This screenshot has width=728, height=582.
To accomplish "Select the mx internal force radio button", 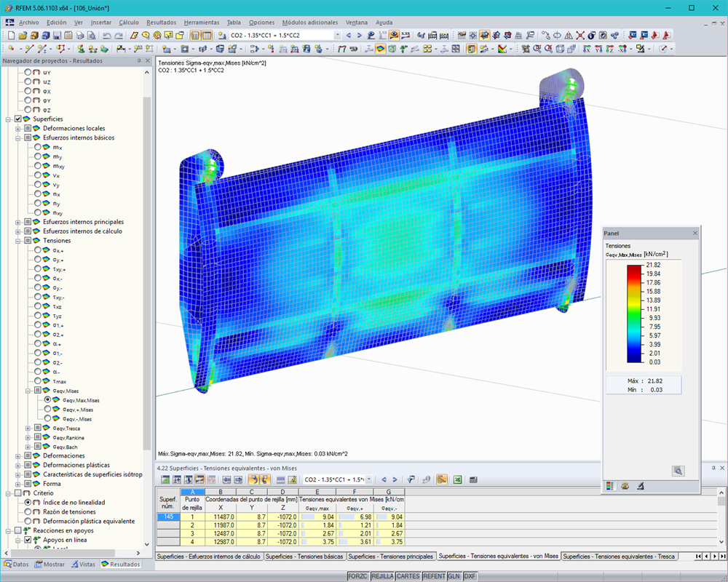I will point(38,147).
